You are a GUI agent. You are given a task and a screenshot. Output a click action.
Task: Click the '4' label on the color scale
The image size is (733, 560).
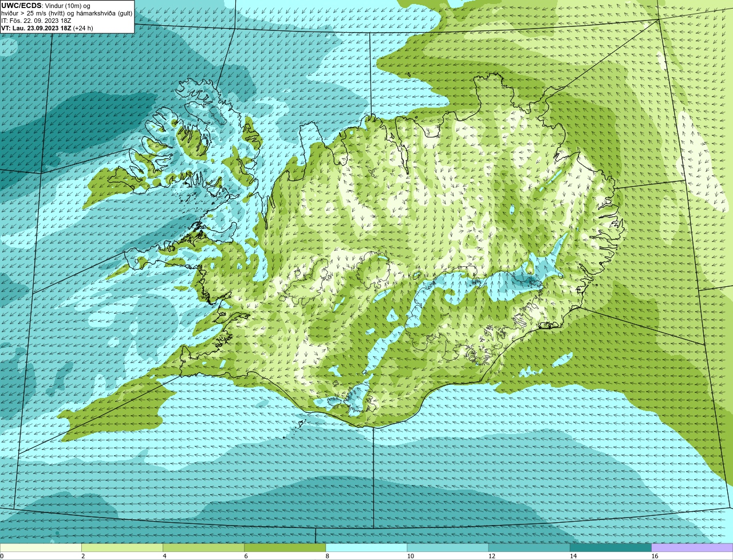[x=164, y=556]
